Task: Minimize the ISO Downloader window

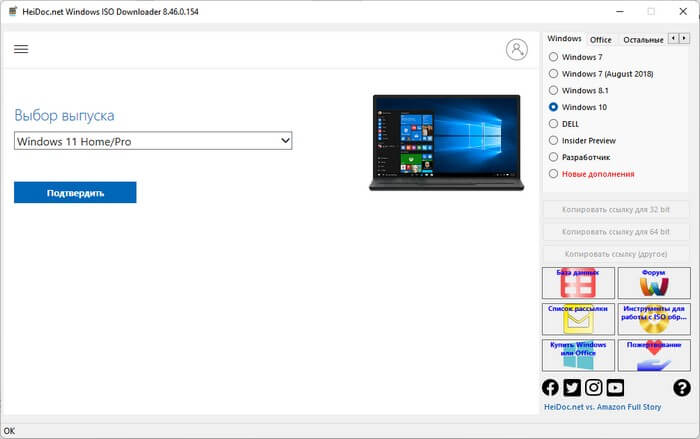Action: coord(620,12)
